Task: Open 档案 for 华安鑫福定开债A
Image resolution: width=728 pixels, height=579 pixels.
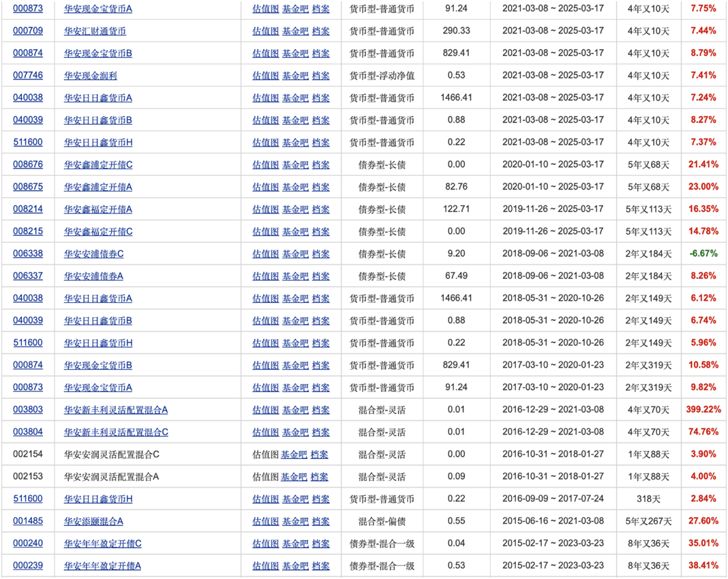Action: pyautogui.click(x=320, y=209)
